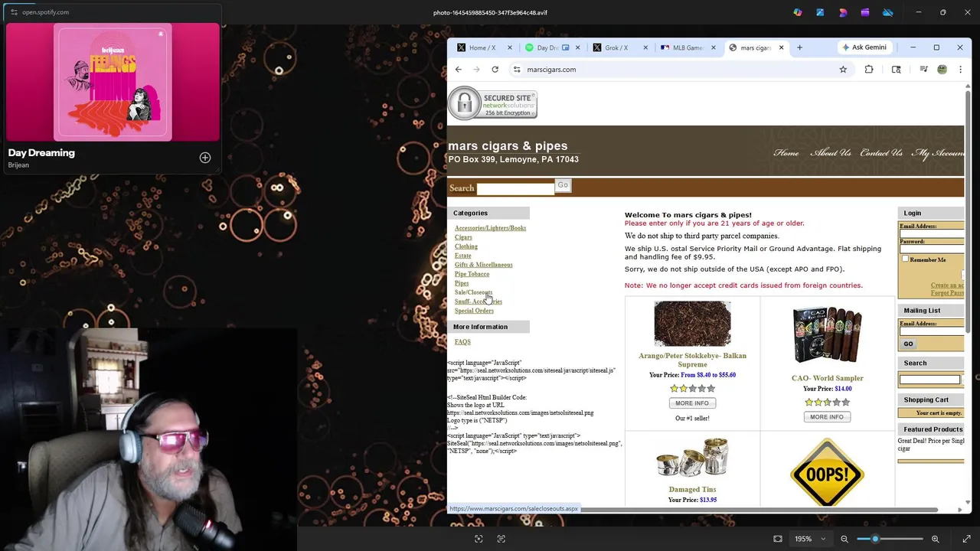Click the Balkan Supreme tobacco thumbnail
Viewport: 980px width, 551px height.
coord(692,324)
